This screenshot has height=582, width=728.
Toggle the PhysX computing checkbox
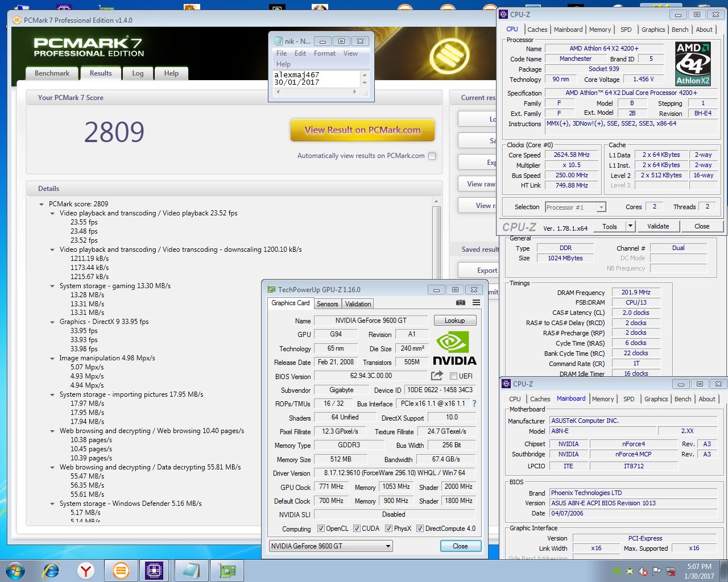point(388,529)
